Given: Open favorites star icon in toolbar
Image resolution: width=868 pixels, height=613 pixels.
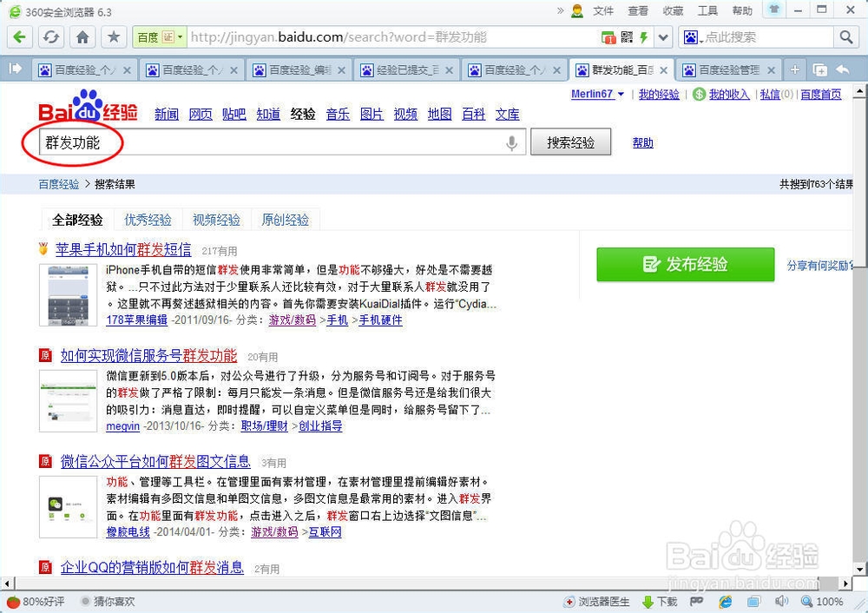Looking at the screenshot, I should [x=114, y=37].
